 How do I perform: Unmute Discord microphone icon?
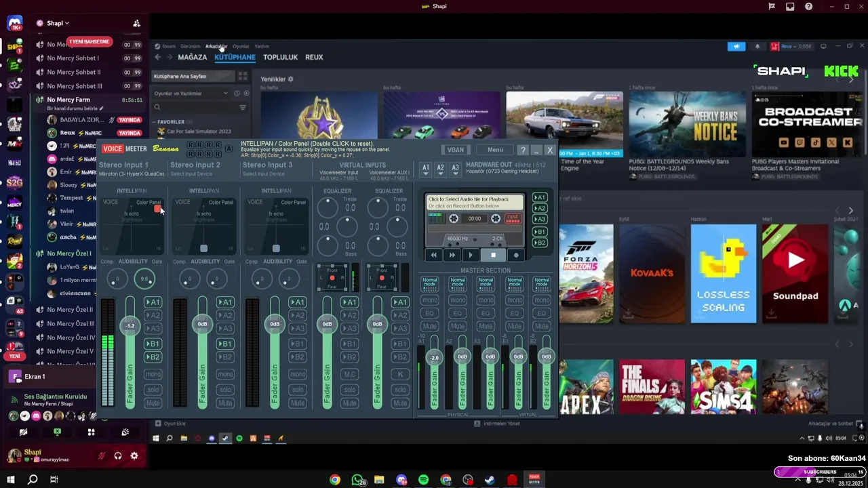click(x=101, y=456)
